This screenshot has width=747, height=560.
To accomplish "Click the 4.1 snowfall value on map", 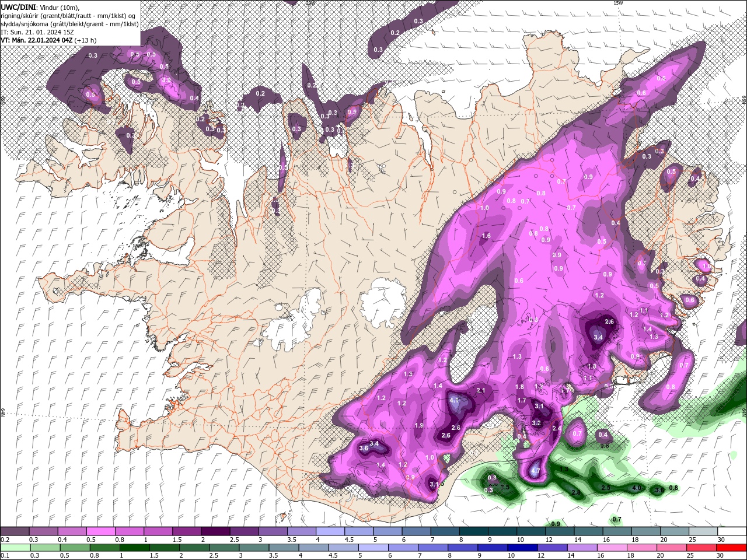I will tap(454, 401).
